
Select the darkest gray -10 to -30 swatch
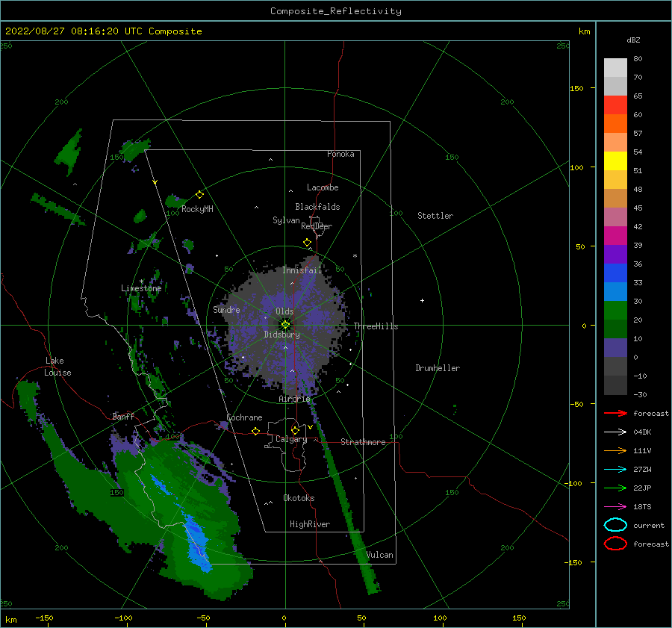615,385
